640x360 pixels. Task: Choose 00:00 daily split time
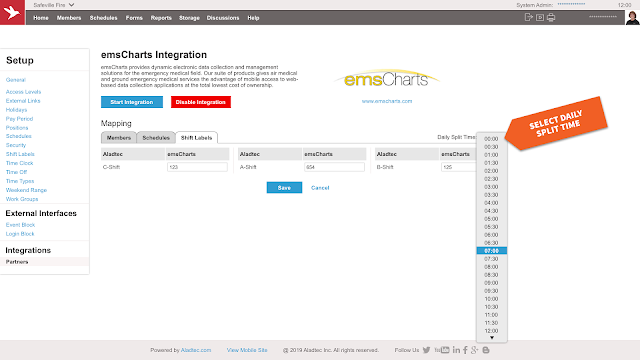point(491,139)
